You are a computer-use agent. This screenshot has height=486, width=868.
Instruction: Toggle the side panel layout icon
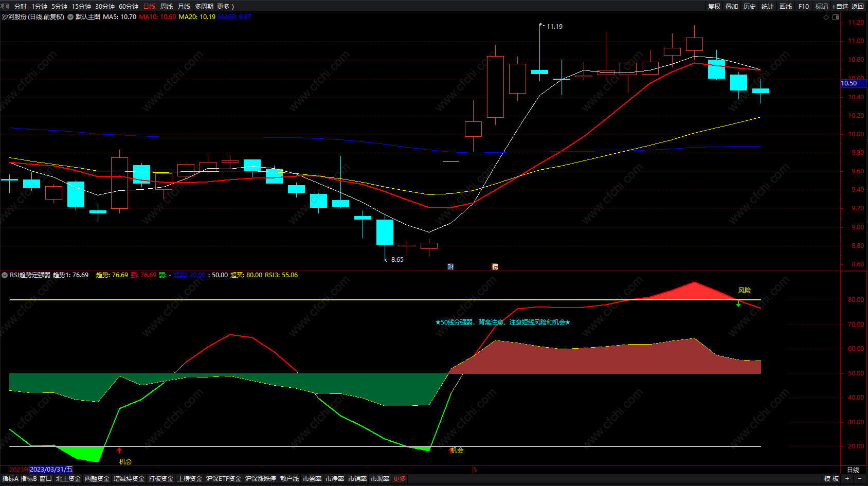tap(836, 17)
